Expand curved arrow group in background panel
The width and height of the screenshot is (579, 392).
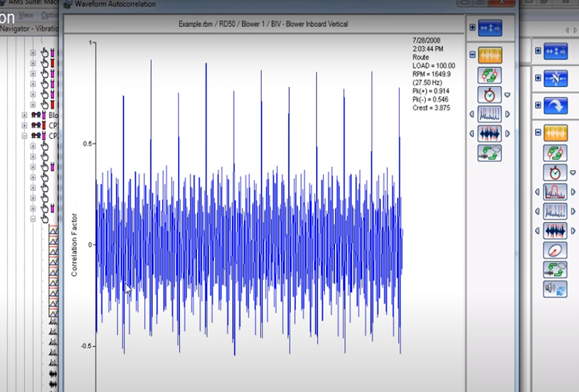click(x=538, y=106)
